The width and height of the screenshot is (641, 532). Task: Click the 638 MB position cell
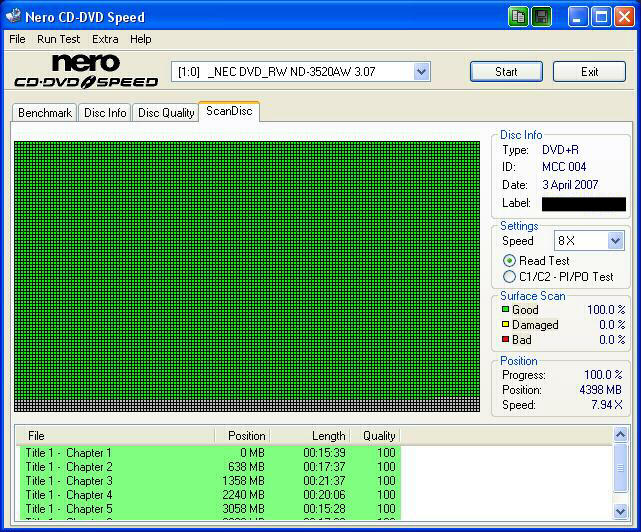(x=246, y=467)
